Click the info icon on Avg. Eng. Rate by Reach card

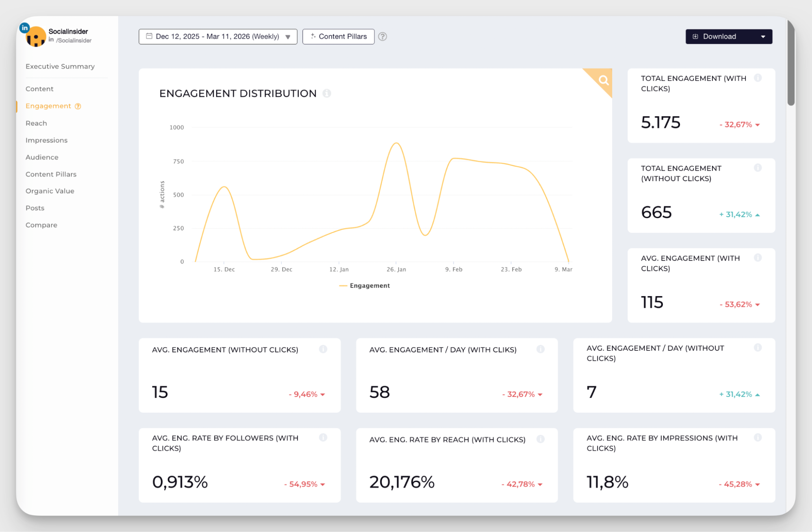click(x=540, y=439)
